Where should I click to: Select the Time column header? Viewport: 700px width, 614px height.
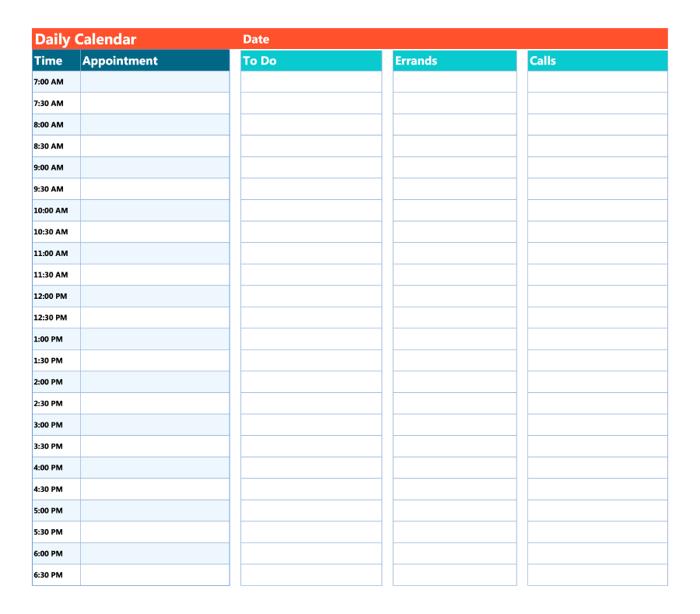(48, 60)
